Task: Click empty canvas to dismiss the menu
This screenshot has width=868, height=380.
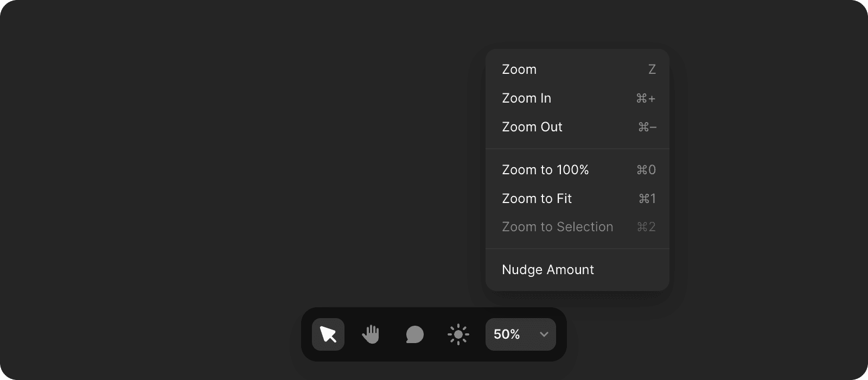Action: click(217, 163)
